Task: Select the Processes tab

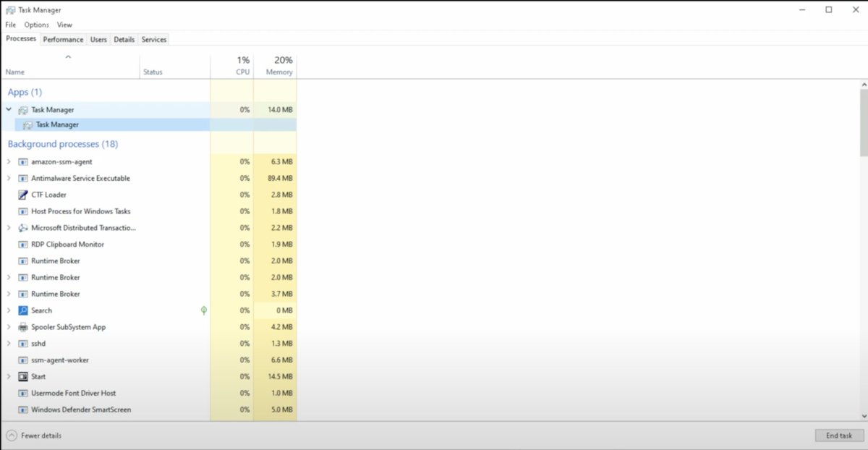Action: [21, 39]
